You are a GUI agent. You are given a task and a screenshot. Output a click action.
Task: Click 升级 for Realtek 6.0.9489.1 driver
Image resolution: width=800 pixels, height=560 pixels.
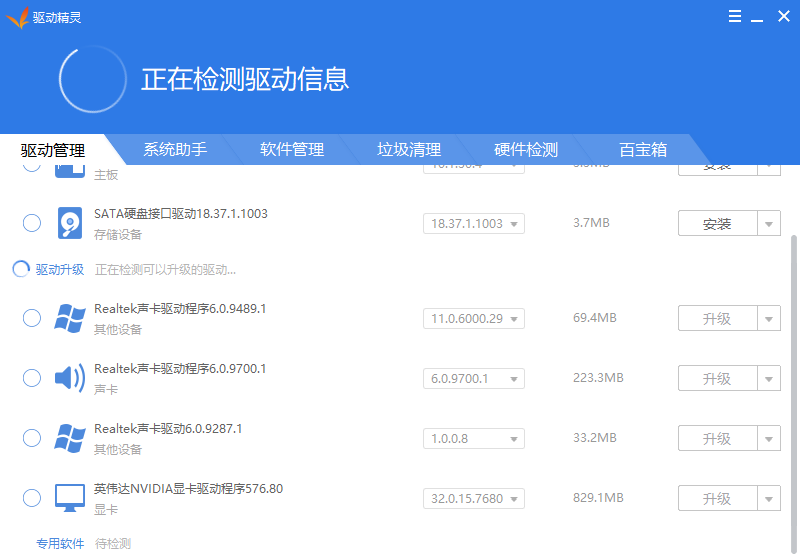click(x=717, y=319)
